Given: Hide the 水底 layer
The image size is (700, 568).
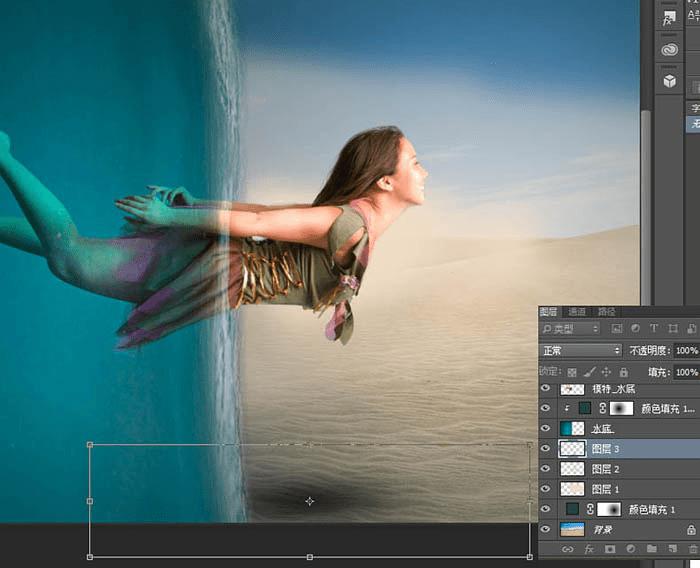Looking at the screenshot, I should pos(546,429).
